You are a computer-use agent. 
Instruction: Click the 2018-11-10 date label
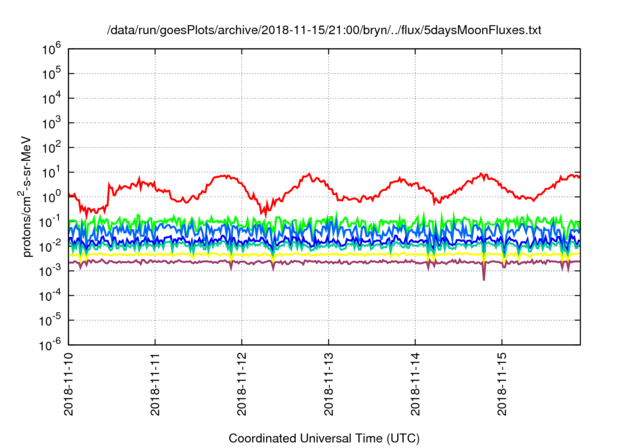(x=69, y=383)
